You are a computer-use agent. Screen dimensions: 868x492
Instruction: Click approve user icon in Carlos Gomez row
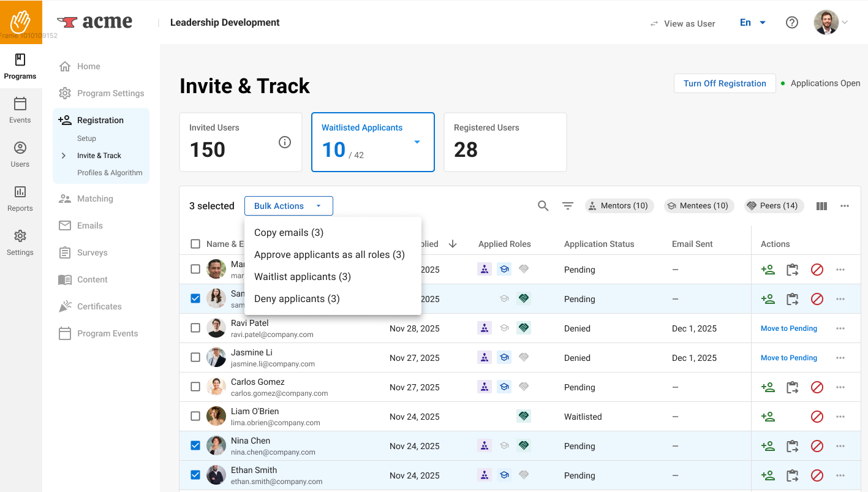(768, 387)
